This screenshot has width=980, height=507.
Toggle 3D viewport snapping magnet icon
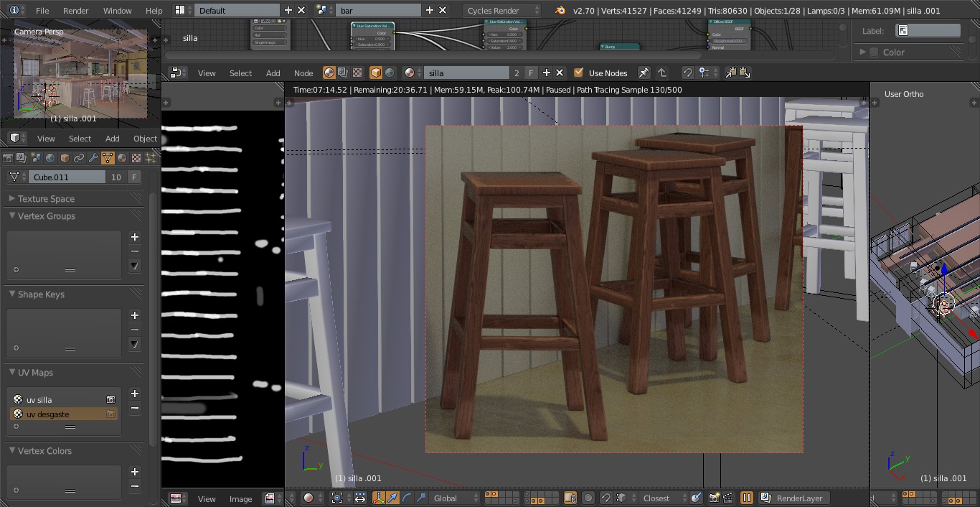click(606, 498)
